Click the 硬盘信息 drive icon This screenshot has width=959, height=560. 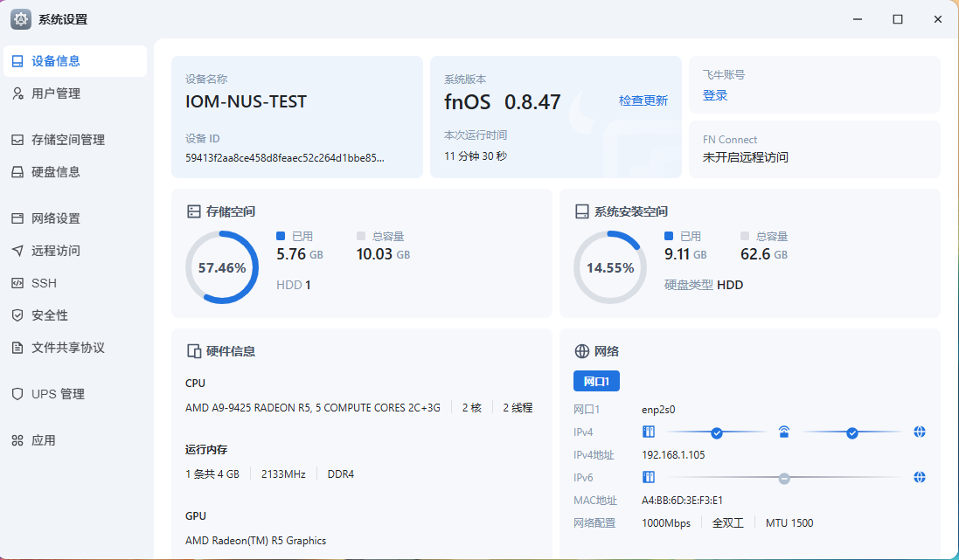pyautogui.click(x=17, y=172)
